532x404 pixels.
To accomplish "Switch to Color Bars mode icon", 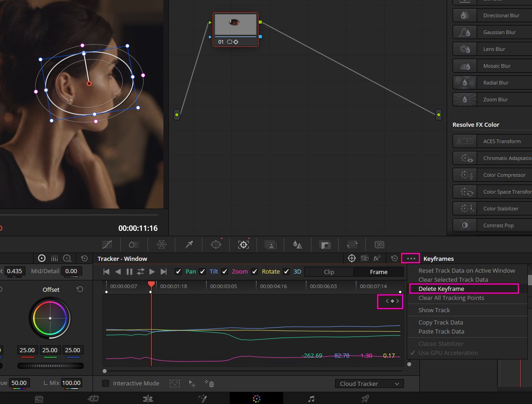I will pyautogui.click(x=54, y=259).
